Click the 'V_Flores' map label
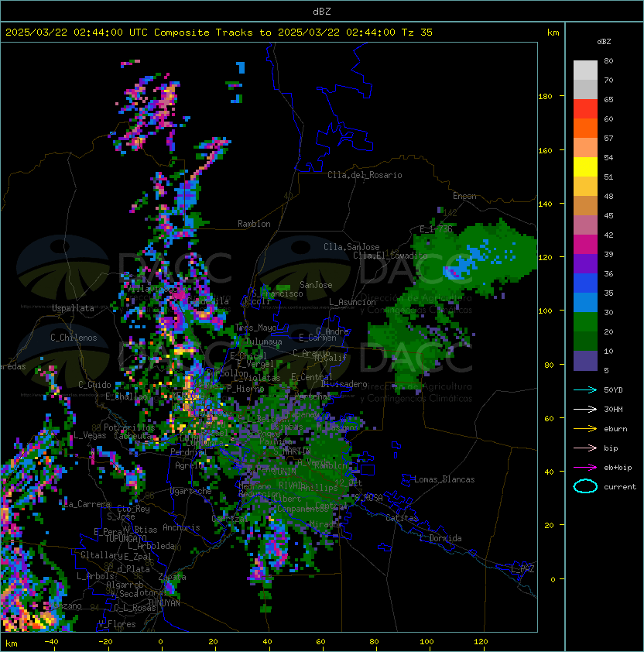 coord(117,624)
